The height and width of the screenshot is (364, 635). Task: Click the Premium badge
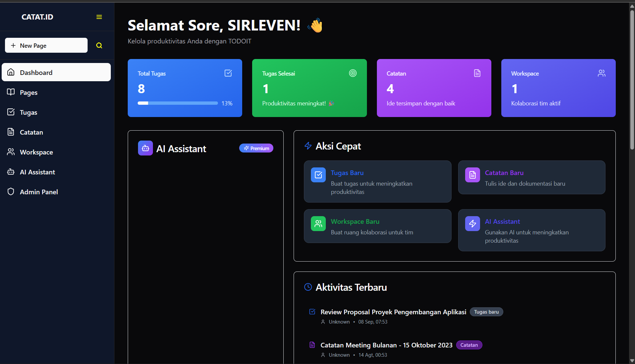click(256, 148)
